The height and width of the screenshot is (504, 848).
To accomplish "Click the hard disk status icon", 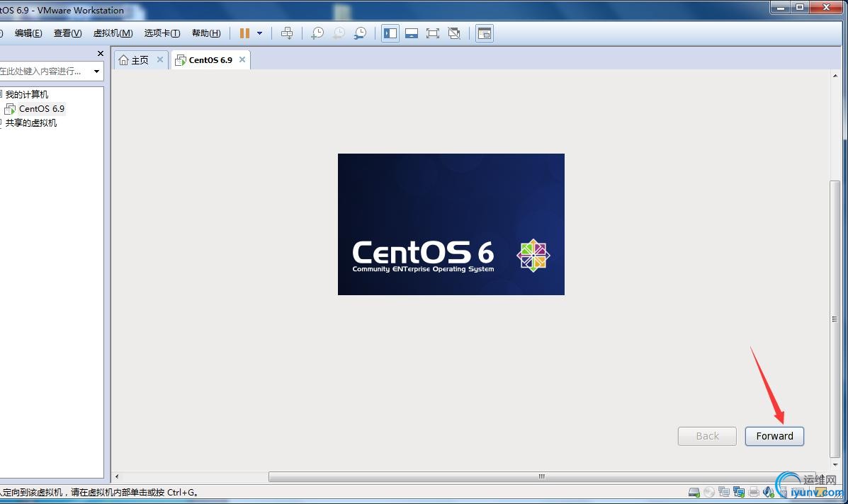I will (694, 492).
